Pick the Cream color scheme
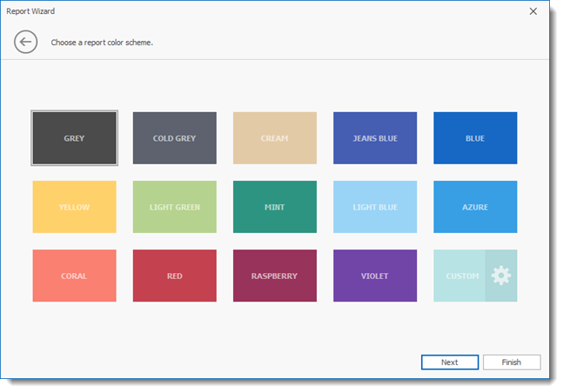The width and height of the screenshot is (563, 392). click(274, 138)
